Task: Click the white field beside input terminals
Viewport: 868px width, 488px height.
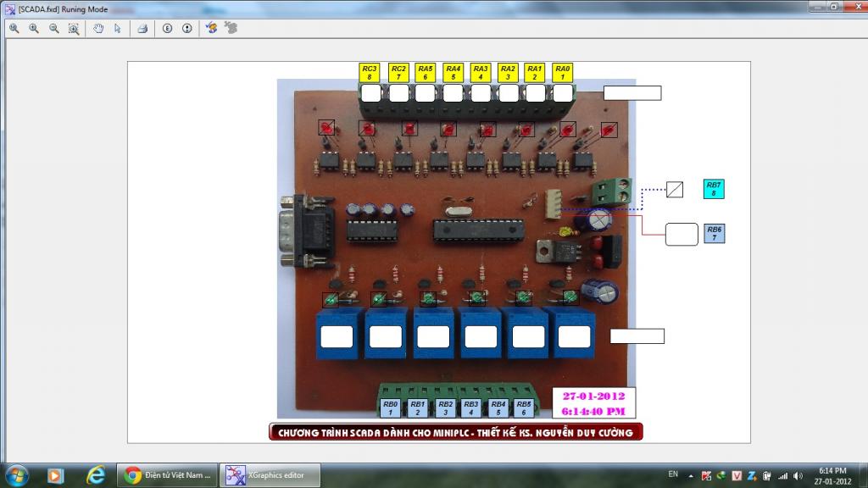Action: 632,93
